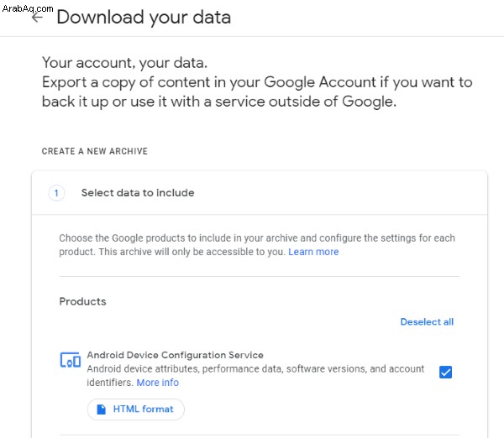Open the Learn more link
Screen dimensions: 504x438
(313, 252)
